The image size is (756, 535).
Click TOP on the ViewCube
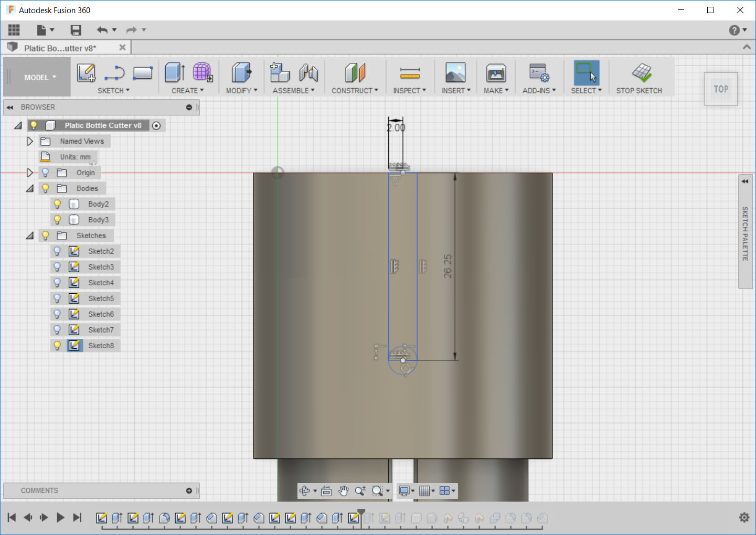(x=721, y=89)
